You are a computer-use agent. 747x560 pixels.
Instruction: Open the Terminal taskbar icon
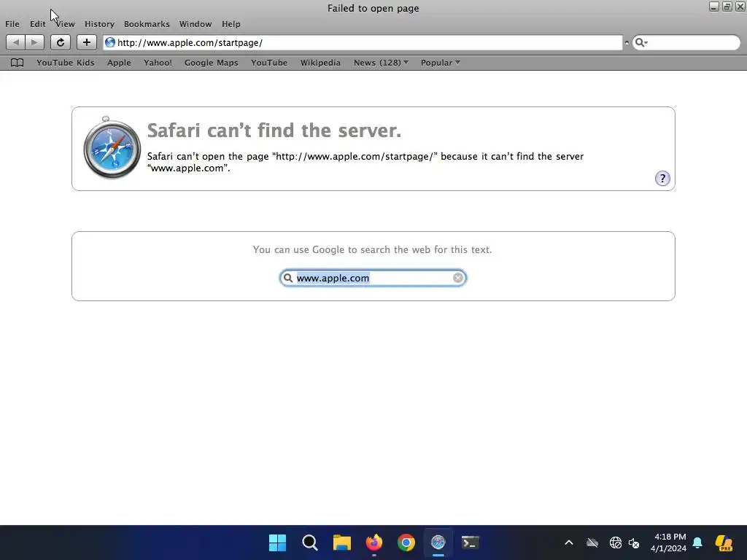pos(471,542)
